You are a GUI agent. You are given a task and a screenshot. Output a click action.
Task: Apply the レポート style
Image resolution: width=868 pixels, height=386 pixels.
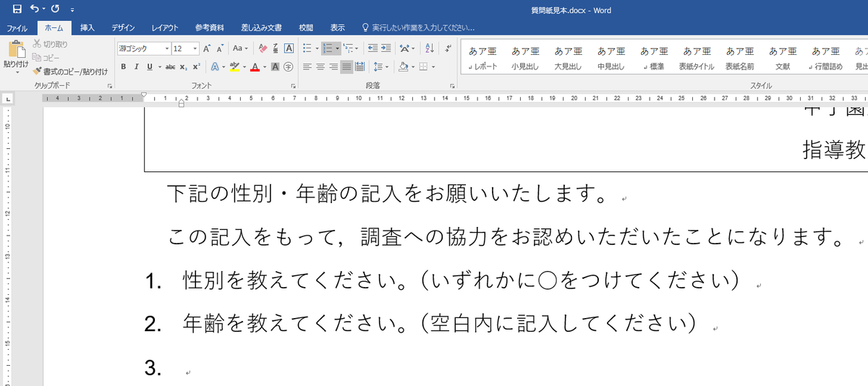point(482,59)
